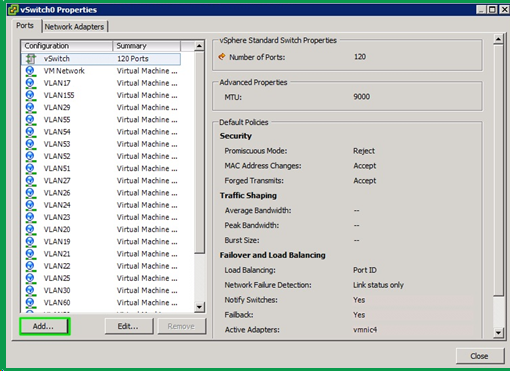Screen dimensions: 510x371
Task: Click the port list scrollbar thumb
Action: click(199, 152)
